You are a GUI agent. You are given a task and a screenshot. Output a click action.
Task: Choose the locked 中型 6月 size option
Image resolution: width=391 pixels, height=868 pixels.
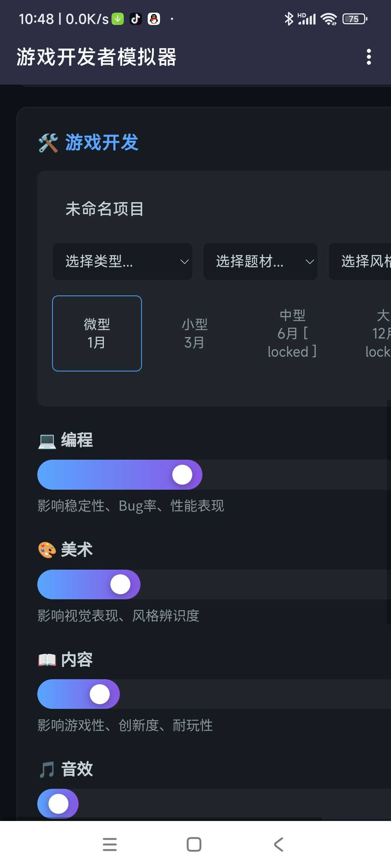[x=292, y=333]
